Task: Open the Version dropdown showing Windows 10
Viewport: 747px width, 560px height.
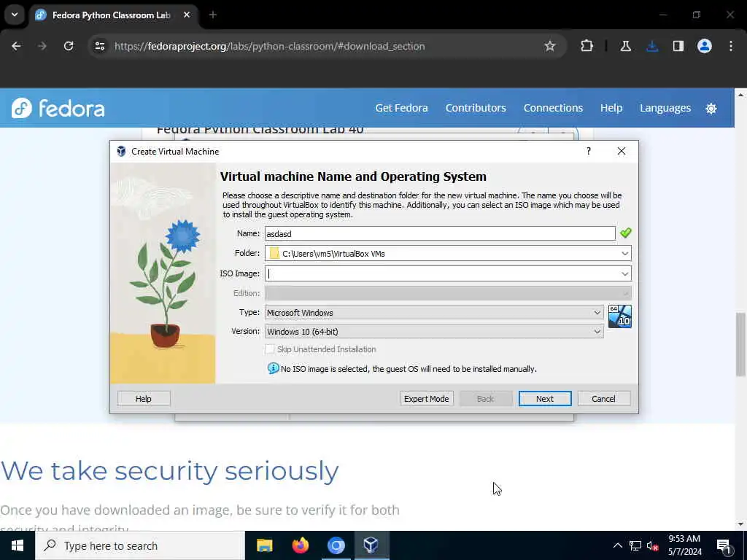Action: [434, 332]
